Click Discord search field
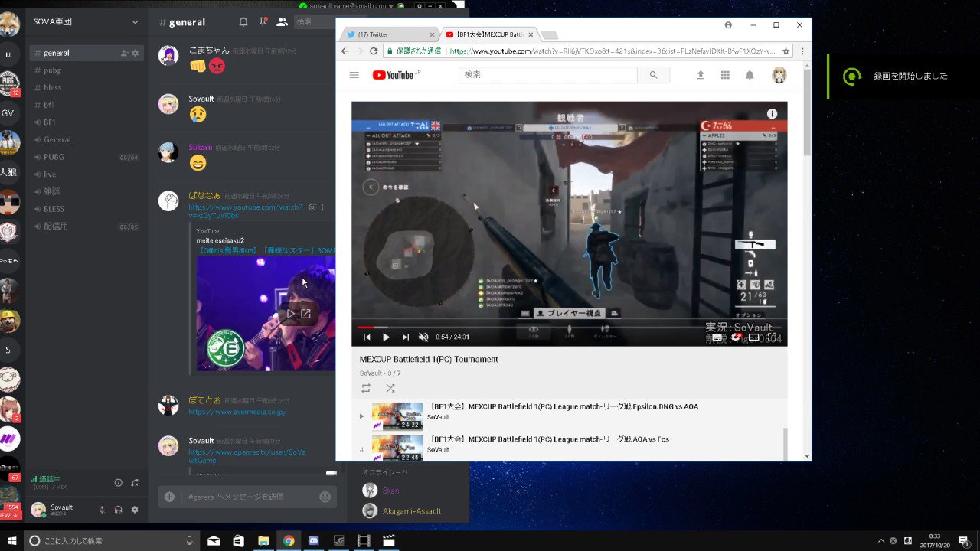Viewport: 980px width, 551px height. (314, 22)
